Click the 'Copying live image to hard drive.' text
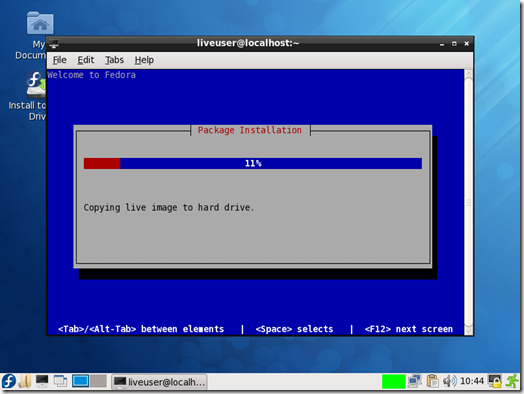 click(x=169, y=208)
